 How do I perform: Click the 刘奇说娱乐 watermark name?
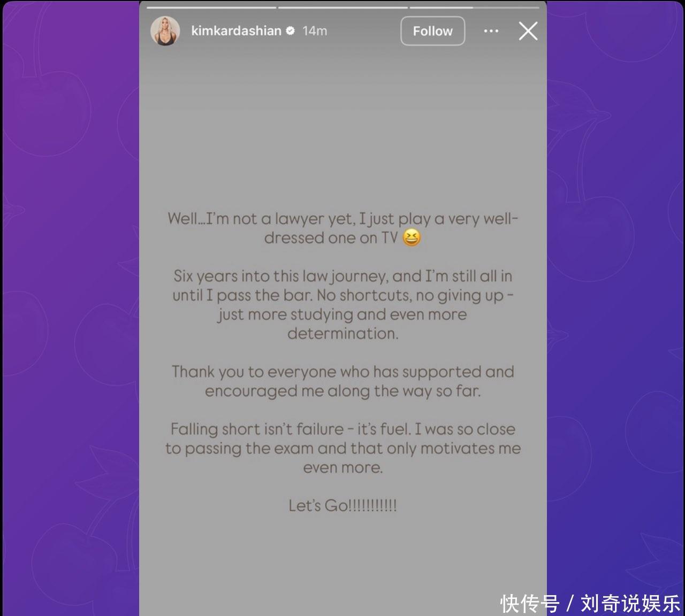click(630, 604)
